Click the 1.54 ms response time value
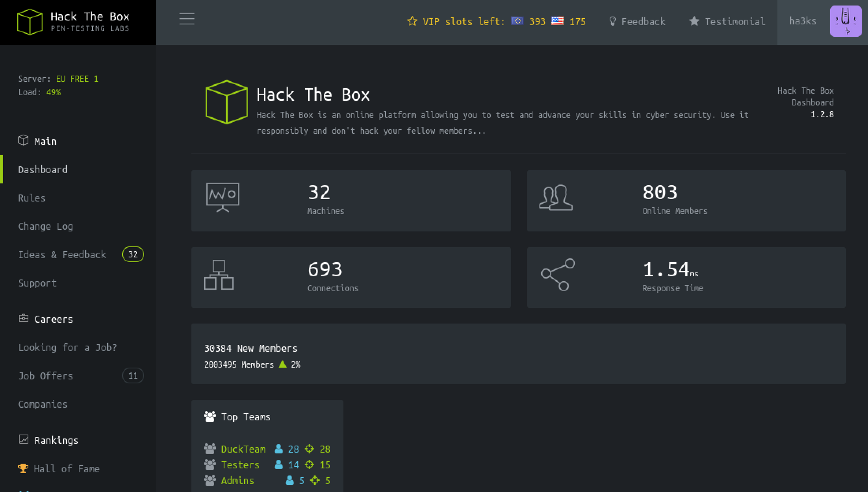The width and height of the screenshot is (868, 492). click(x=670, y=270)
